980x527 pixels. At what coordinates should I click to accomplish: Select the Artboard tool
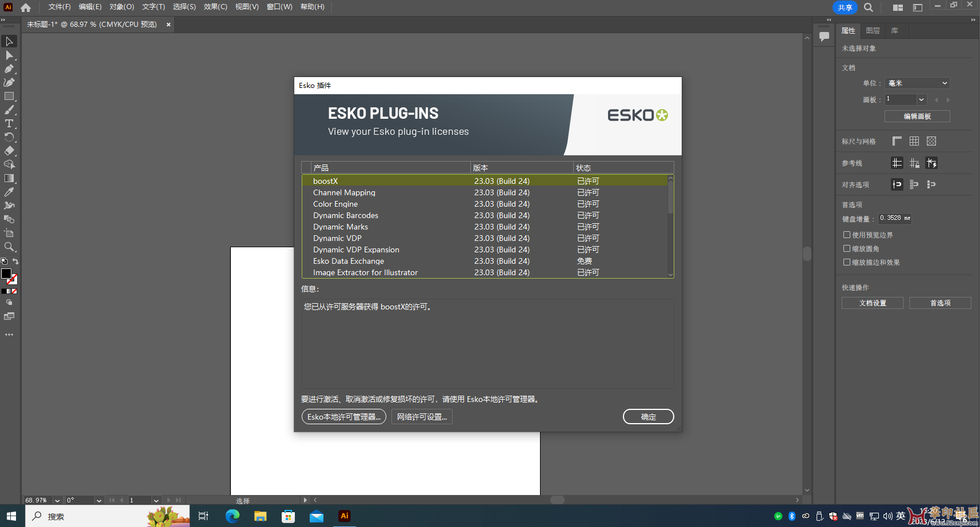(9, 233)
